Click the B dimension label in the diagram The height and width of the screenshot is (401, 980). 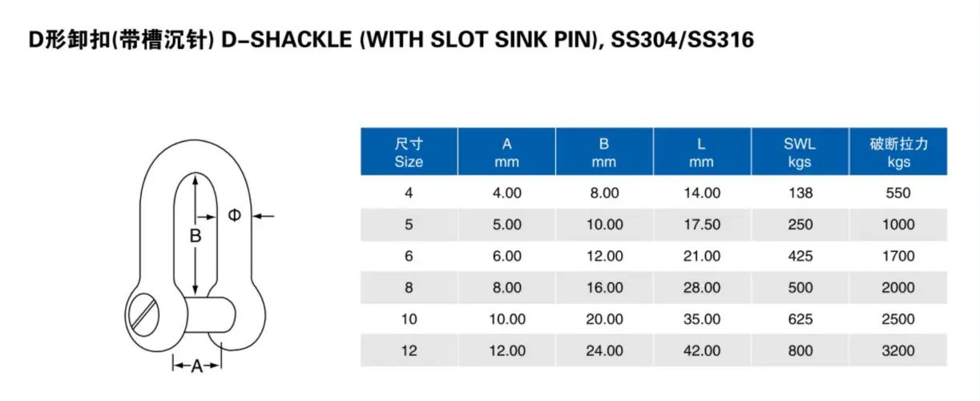pyautogui.click(x=195, y=237)
